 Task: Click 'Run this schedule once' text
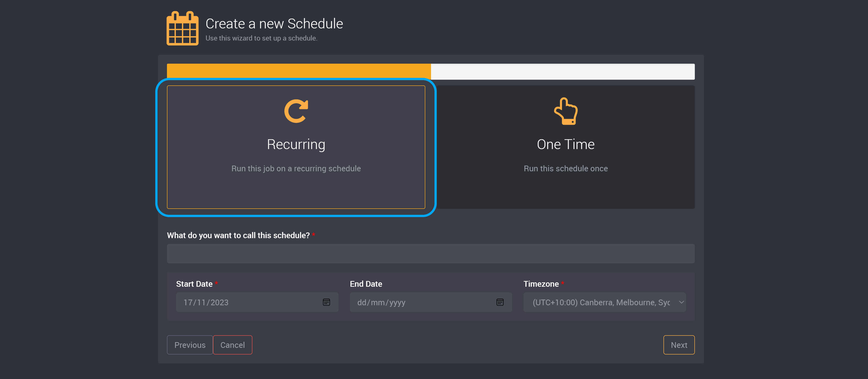tap(566, 169)
